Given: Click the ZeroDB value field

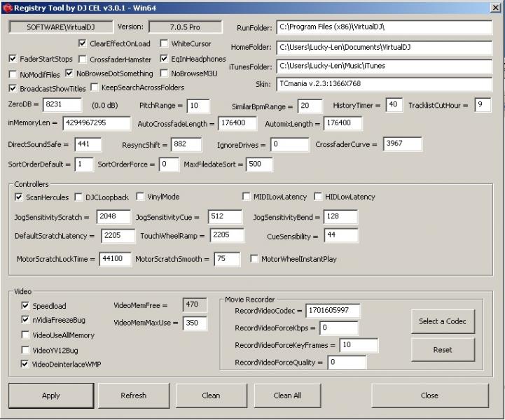Looking at the screenshot, I should pyautogui.click(x=62, y=104).
